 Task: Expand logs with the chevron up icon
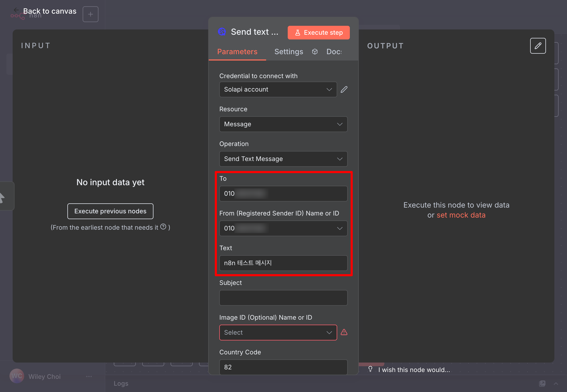tap(556, 384)
